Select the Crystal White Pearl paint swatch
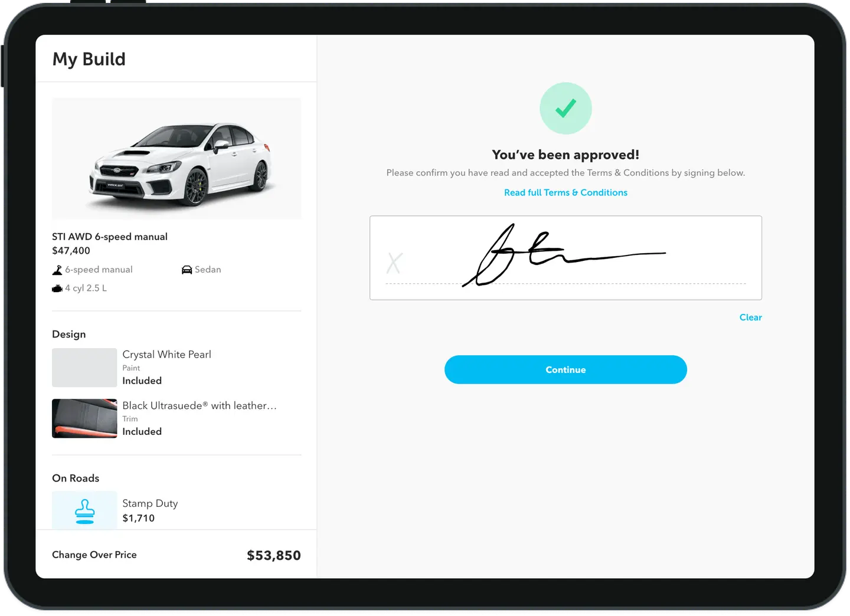The height and width of the screenshot is (616, 850). [84, 368]
